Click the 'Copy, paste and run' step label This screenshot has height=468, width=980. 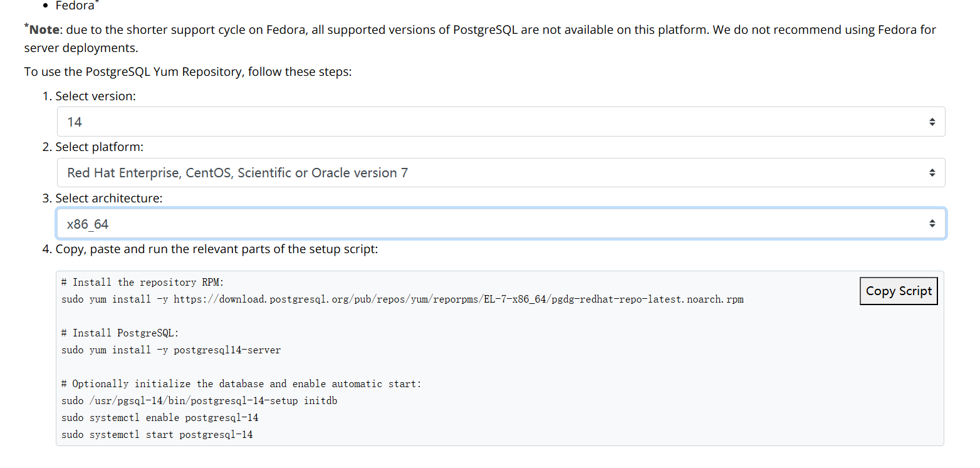pos(217,249)
